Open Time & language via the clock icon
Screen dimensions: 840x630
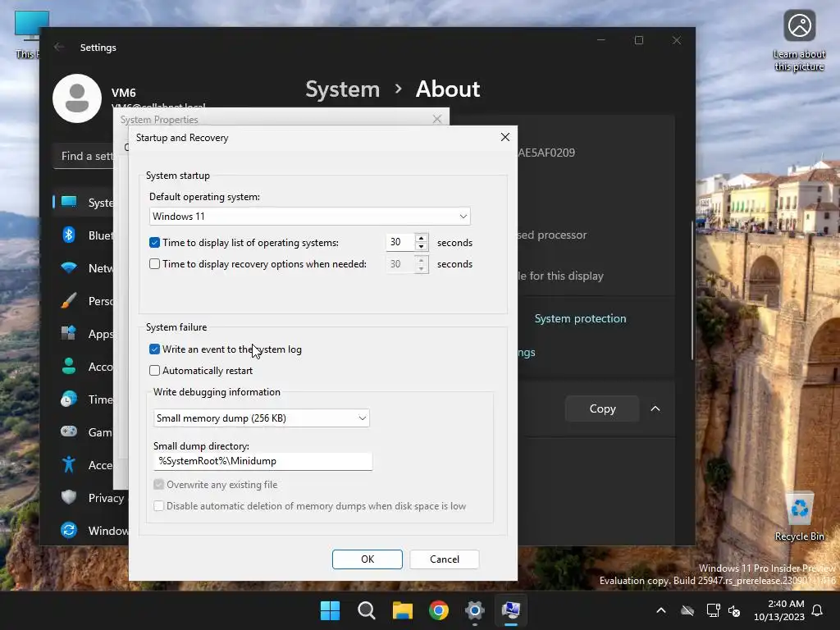tap(69, 399)
